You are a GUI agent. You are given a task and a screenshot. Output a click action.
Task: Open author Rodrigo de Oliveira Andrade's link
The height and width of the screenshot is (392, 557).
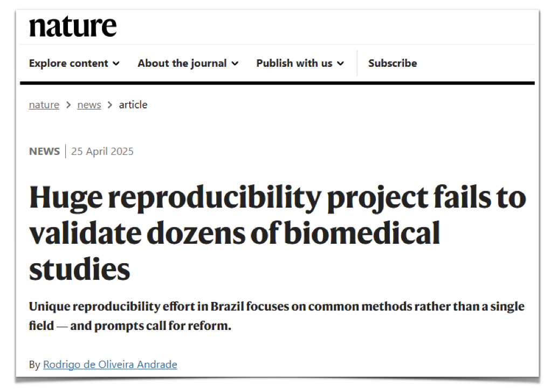110,365
